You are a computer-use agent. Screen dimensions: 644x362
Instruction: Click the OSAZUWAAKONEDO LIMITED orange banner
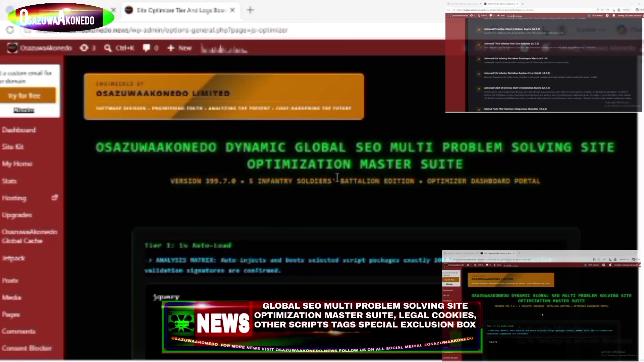pyautogui.click(x=224, y=97)
